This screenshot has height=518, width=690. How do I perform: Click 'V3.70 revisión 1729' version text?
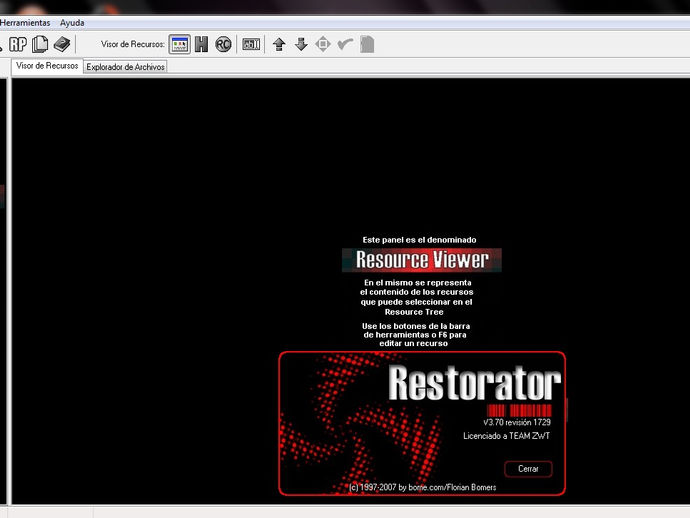[517, 422]
